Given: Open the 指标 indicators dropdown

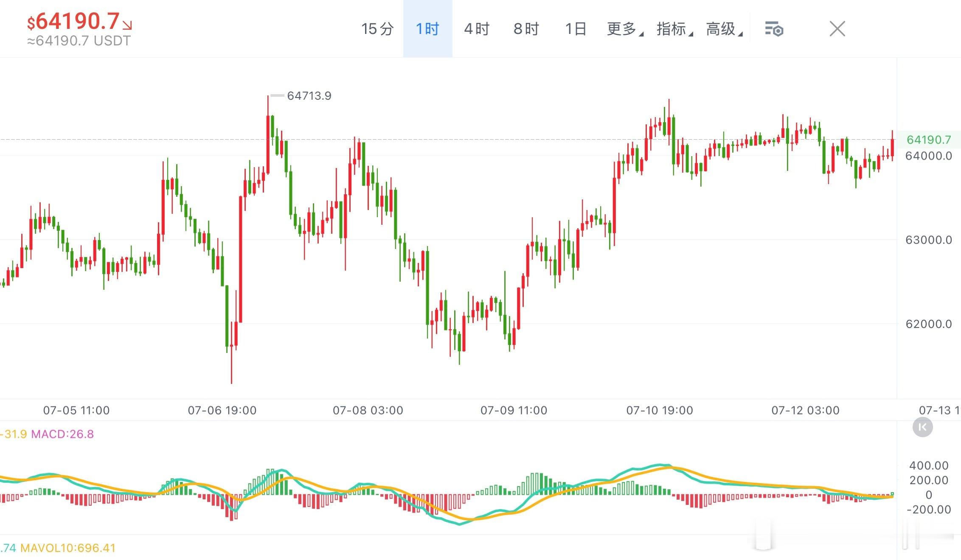Looking at the screenshot, I should (x=674, y=29).
